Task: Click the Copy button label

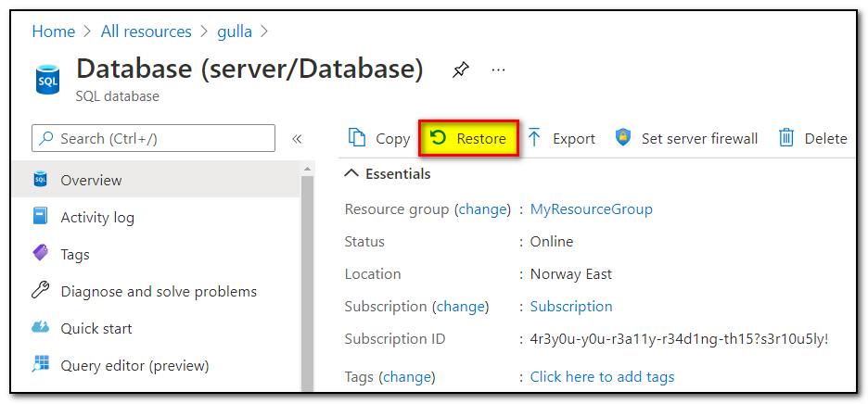Action: click(x=393, y=138)
